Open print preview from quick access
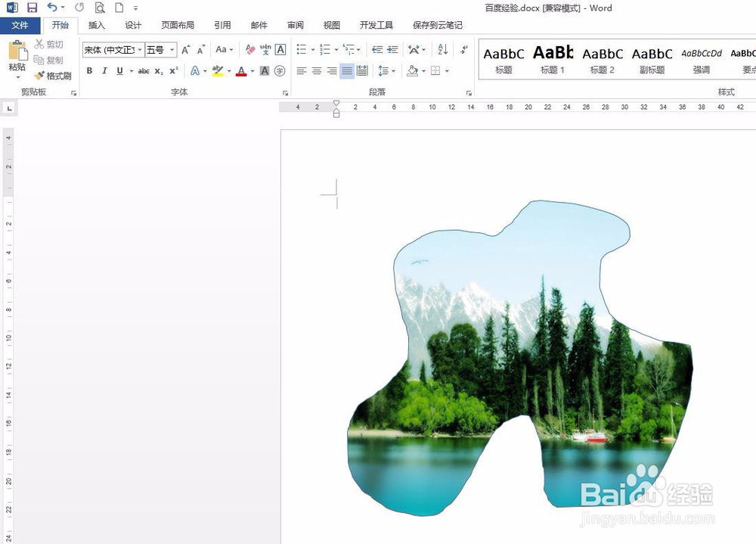756x544 pixels. tap(100, 8)
